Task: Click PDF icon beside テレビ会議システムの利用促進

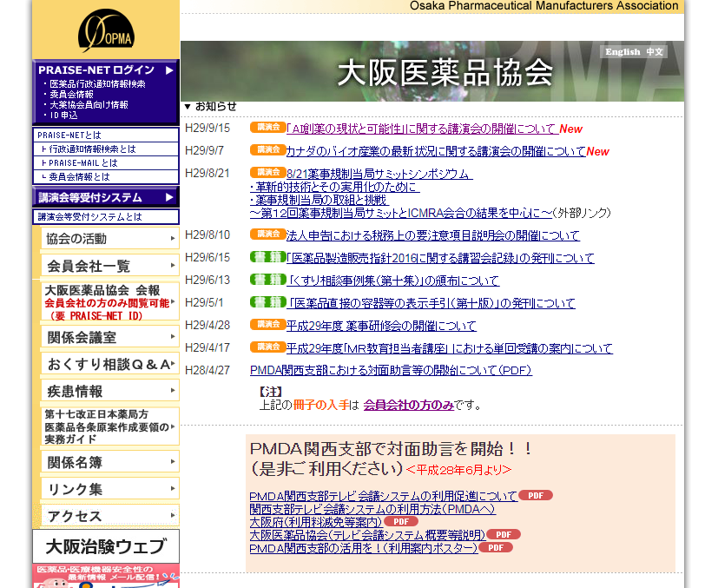Action: tap(536, 495)
